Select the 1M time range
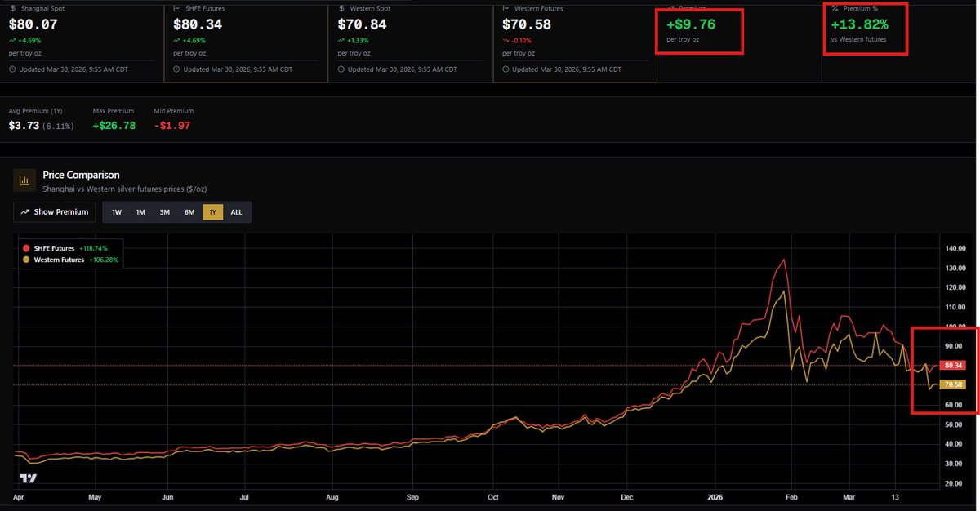Viewport: 980px width, 511px height. point(140,211)
